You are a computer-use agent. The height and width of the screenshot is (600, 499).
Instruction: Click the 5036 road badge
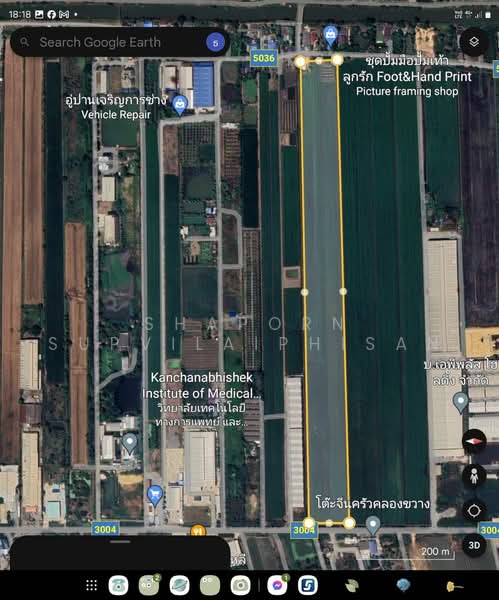click(x=264, y=58)
